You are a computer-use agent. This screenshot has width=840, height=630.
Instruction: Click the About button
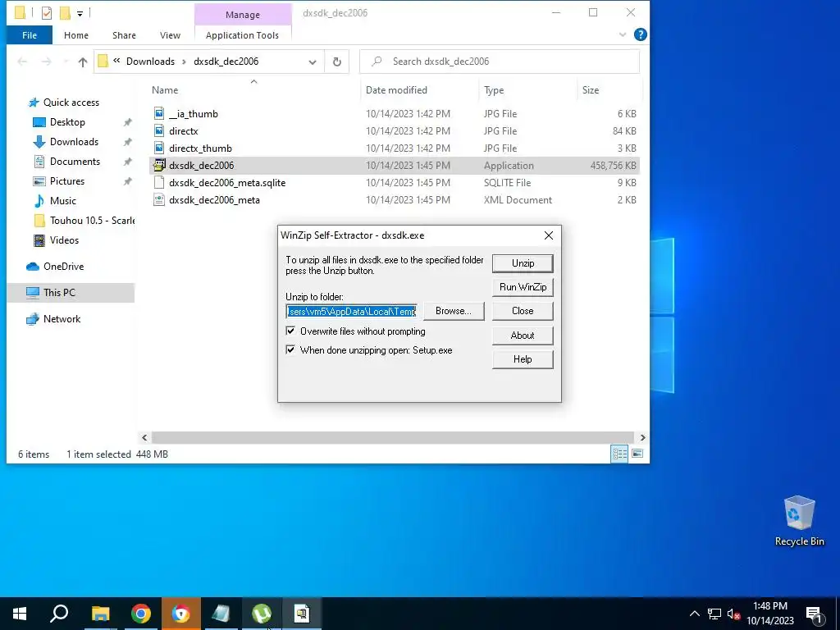point(523,336)
